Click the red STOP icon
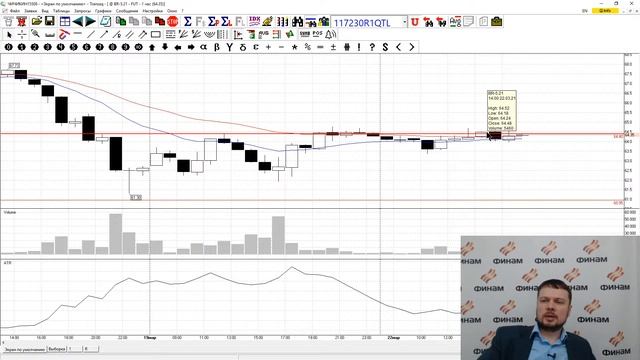This screenshot has height=360, width=640. click(173, 21)
